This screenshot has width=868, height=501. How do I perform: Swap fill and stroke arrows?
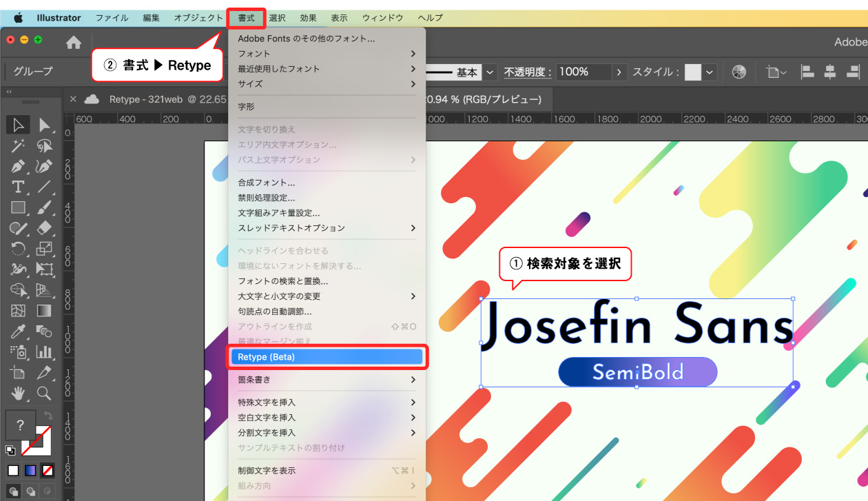[x=48, y=416]
